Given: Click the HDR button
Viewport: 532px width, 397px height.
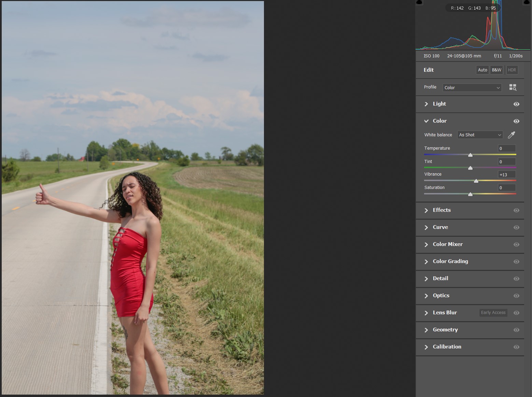Looking at the screenshot, I should tap(512, 70).
